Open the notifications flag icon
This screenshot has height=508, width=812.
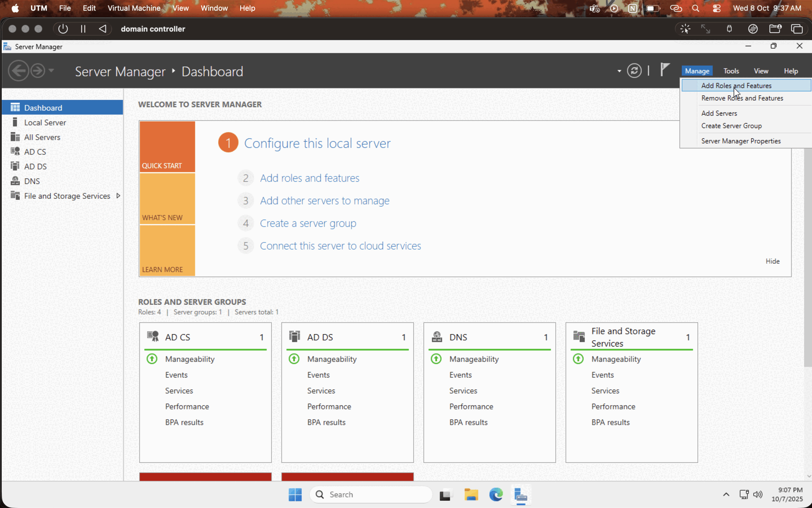665,69
